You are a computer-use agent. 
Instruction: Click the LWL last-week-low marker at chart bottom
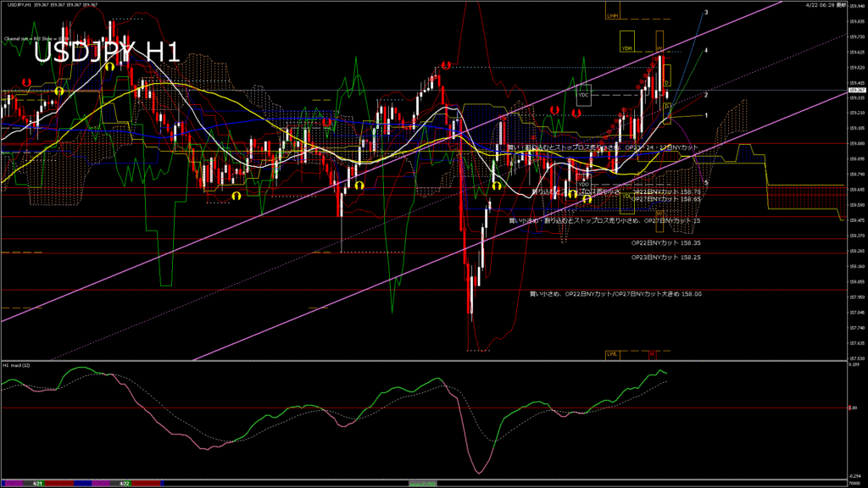pyautogui.click(x=612, y=353)
